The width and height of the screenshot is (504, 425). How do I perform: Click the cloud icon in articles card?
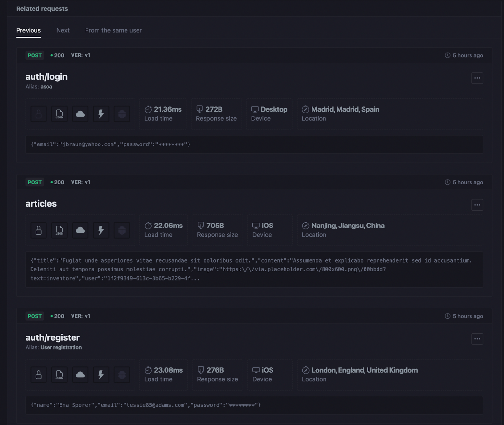pos(80,230)
